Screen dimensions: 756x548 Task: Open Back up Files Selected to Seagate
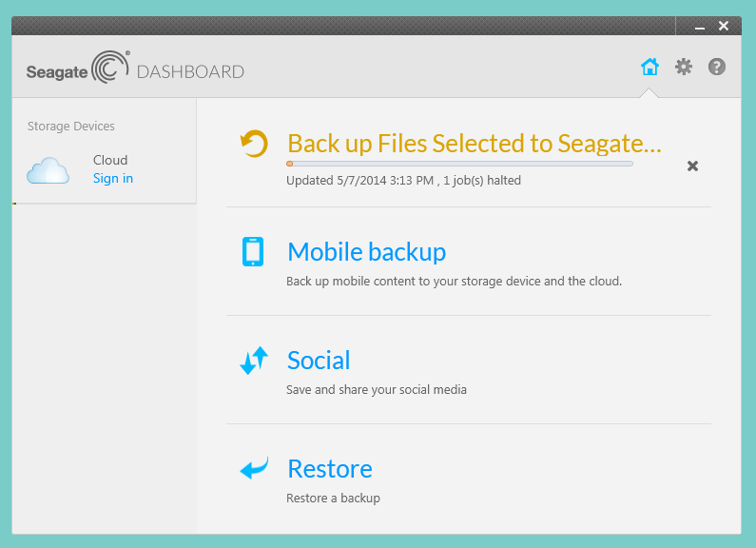[x=474, y=144]
